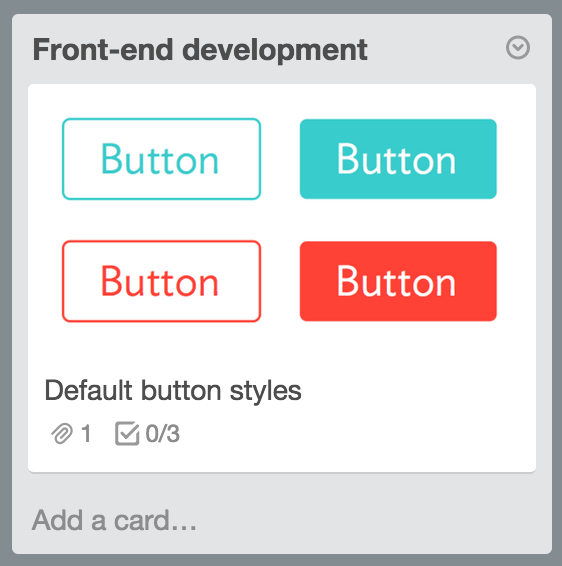
Task: Click white space below cover buttons
Action: pyautogui.click(x=282, y=347)
